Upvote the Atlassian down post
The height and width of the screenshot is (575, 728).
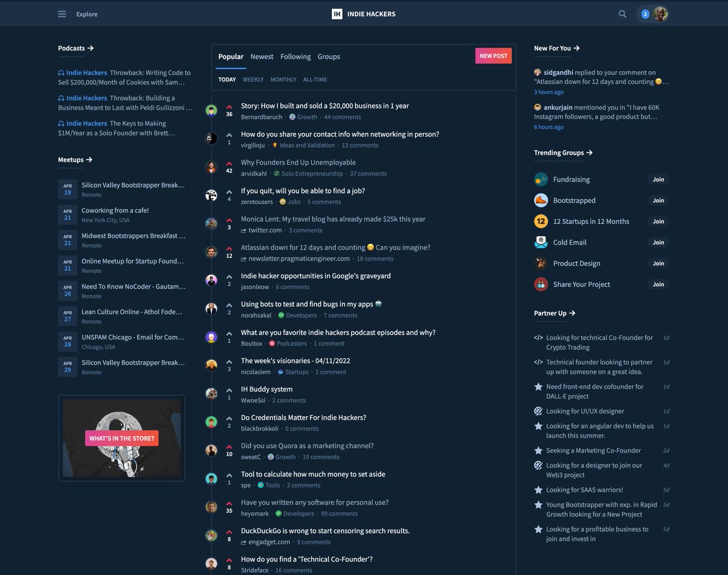point(229,249)
